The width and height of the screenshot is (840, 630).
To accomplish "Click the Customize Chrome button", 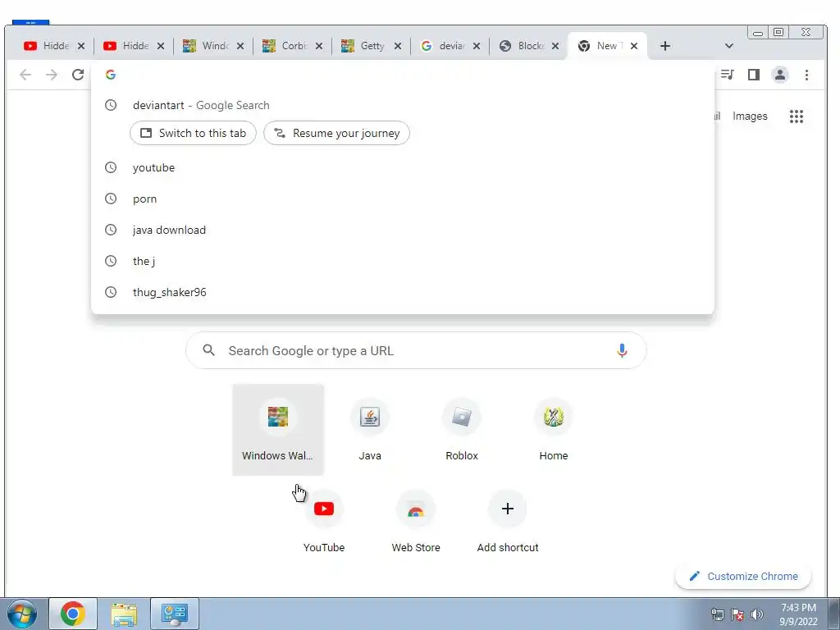I will 743,577.
